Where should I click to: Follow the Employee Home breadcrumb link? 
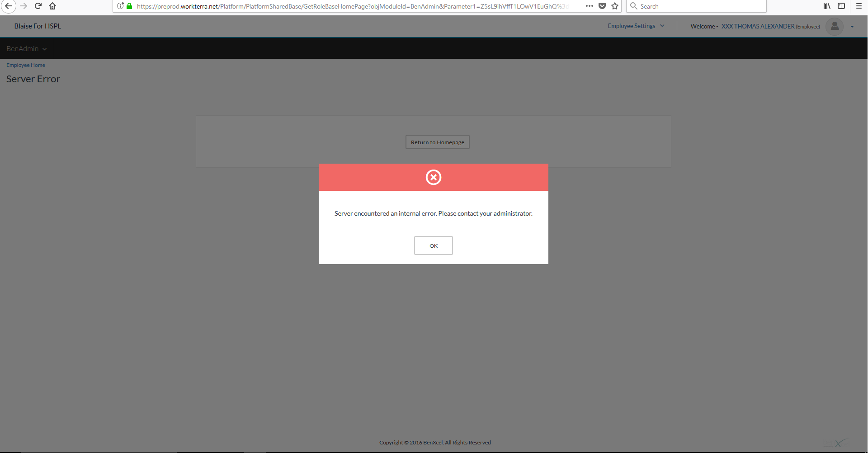pos(26,65)
